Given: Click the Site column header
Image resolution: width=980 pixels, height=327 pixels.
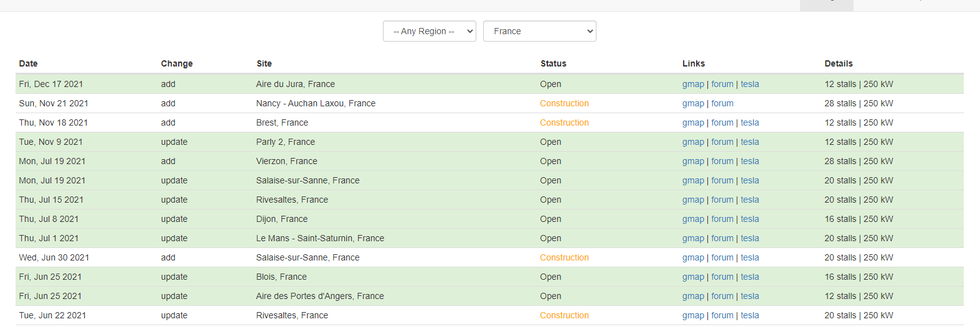Looking at the screenshot, I should pos(264,63).
